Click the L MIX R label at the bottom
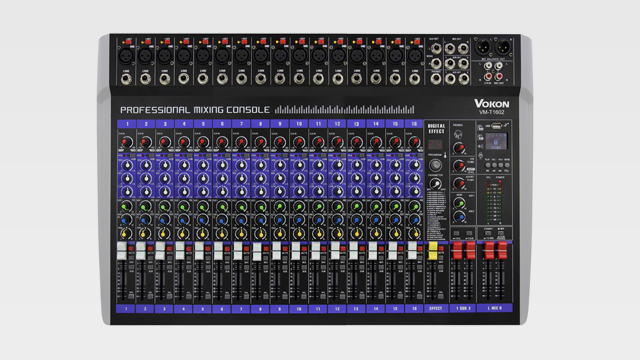640x360 pixels. 495,308
